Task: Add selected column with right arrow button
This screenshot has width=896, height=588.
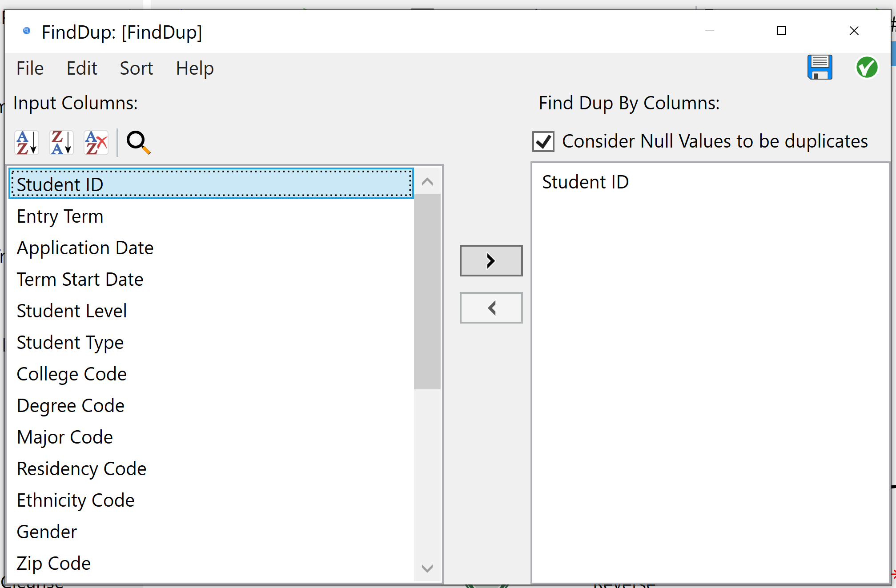Action: coord(491,260)
